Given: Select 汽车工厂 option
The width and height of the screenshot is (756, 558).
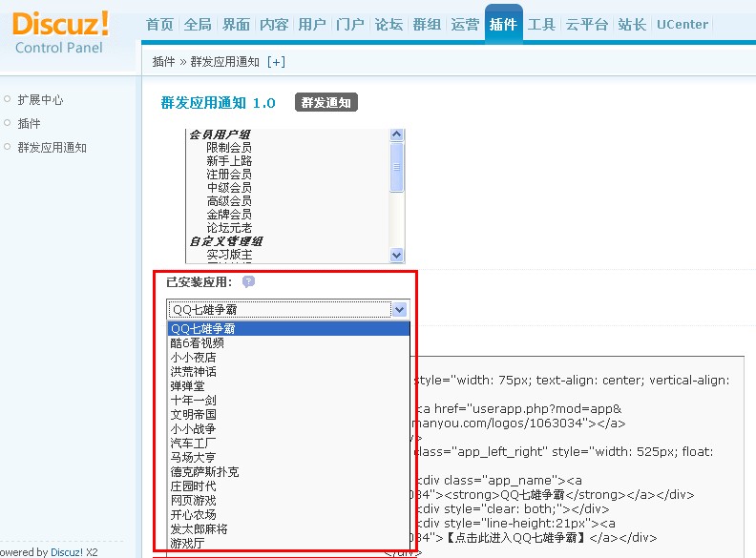Looking at the screenshot, I should pyautogui.click(x=288, y=444).
